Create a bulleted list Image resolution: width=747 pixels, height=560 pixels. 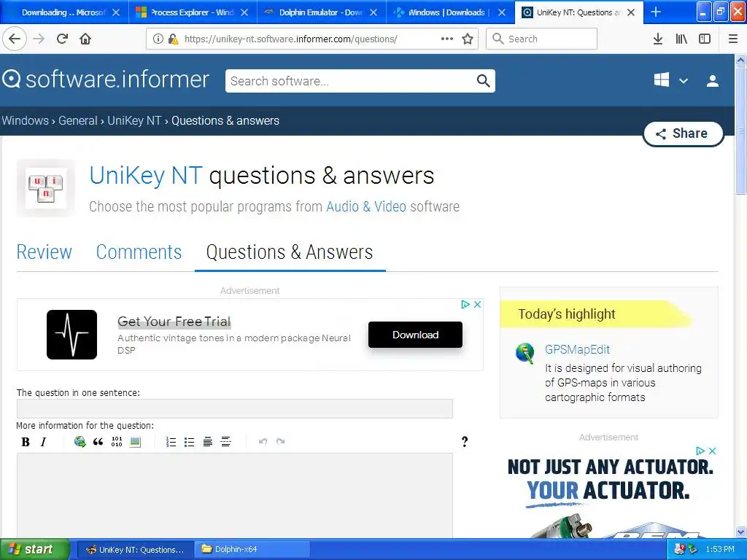pyautogui.click(x=189, y=442)
